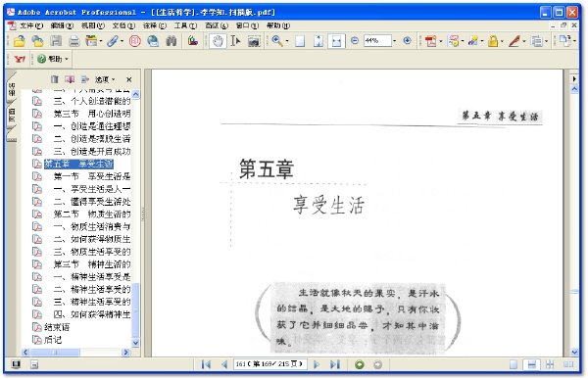Select the Zoom In magnifier tool
Screen dimensions: 588x380
tap(277, 41)
